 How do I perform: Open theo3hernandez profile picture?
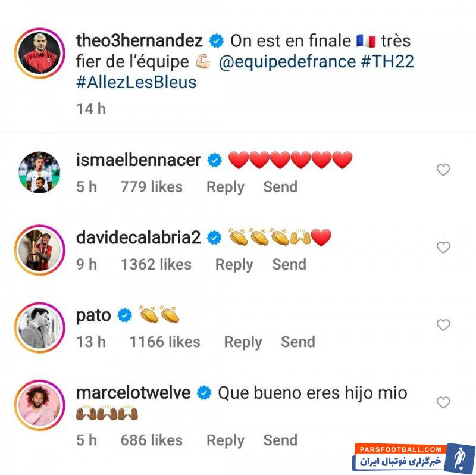point(40,54)
